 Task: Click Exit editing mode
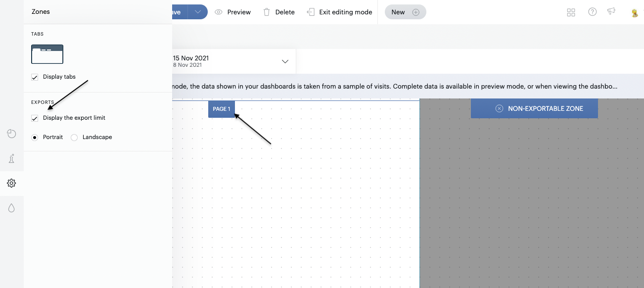[x=339, y=12]
